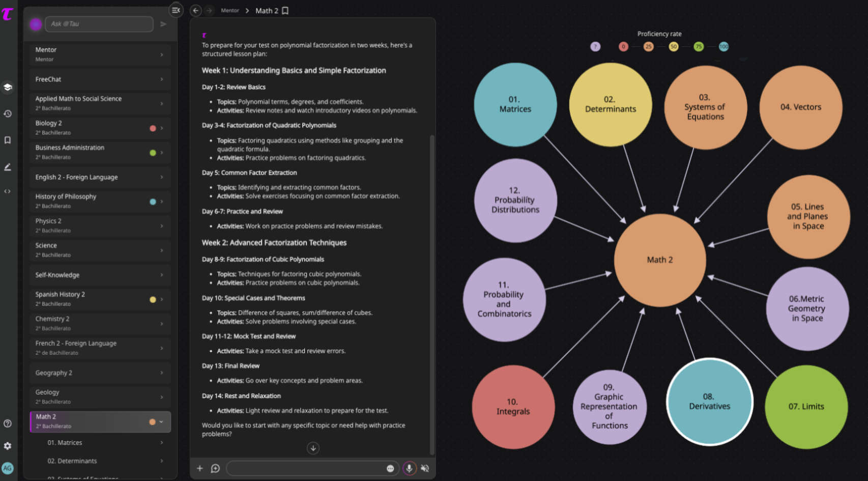Click the purple Tau orb icon

36,24
